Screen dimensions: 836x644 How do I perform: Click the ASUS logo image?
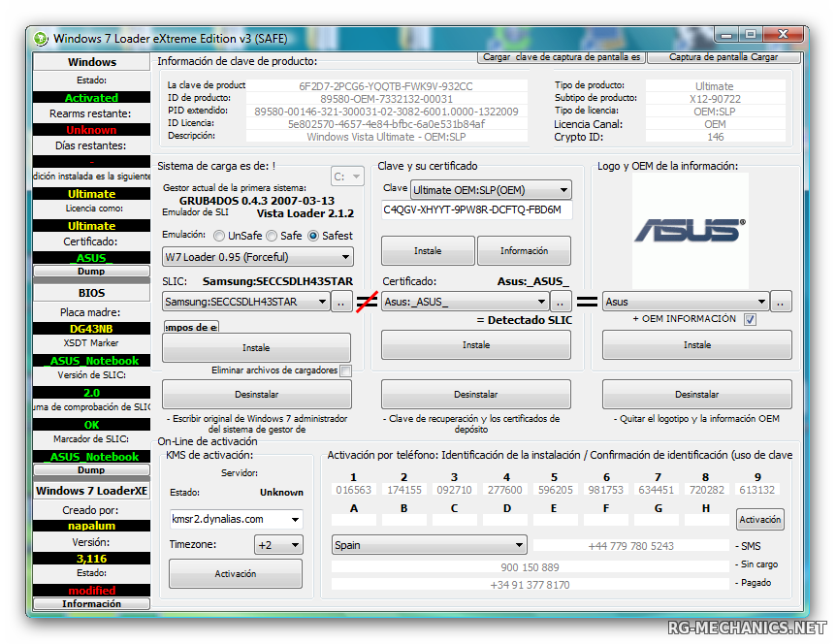pyautogui.click(x=690, y=230)
